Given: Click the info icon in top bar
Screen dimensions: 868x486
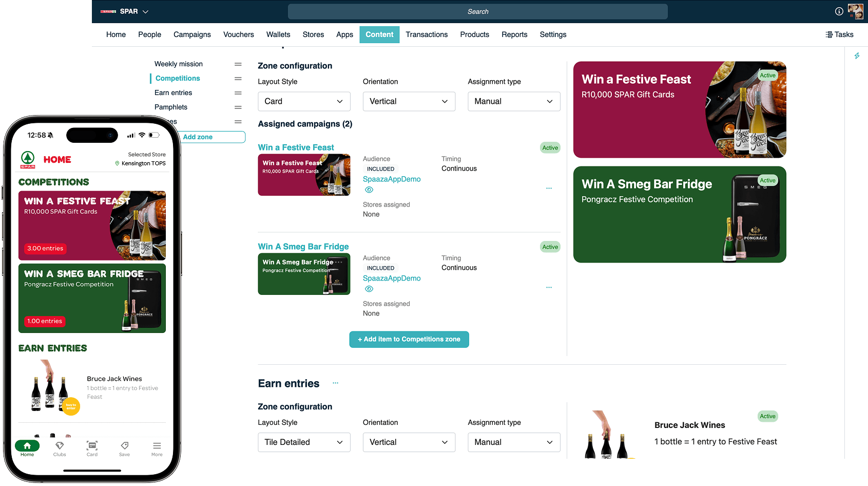Looking at the screenshot, I should [839, 11].
